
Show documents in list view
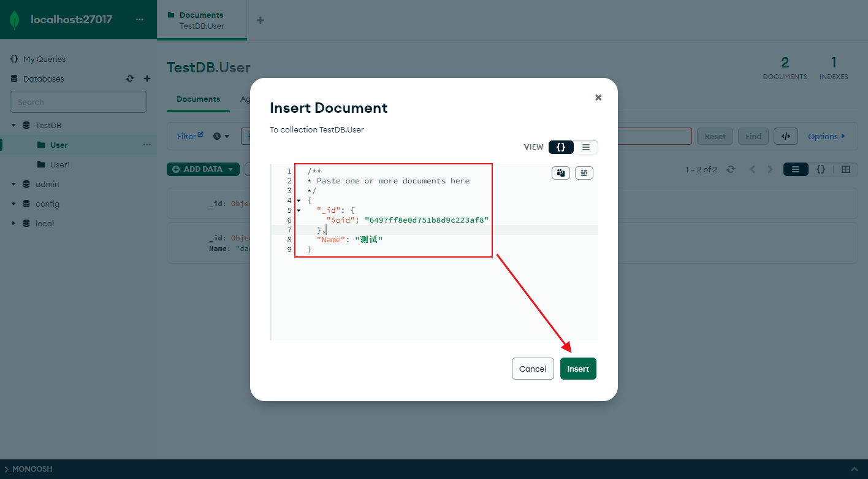point(796,169)
